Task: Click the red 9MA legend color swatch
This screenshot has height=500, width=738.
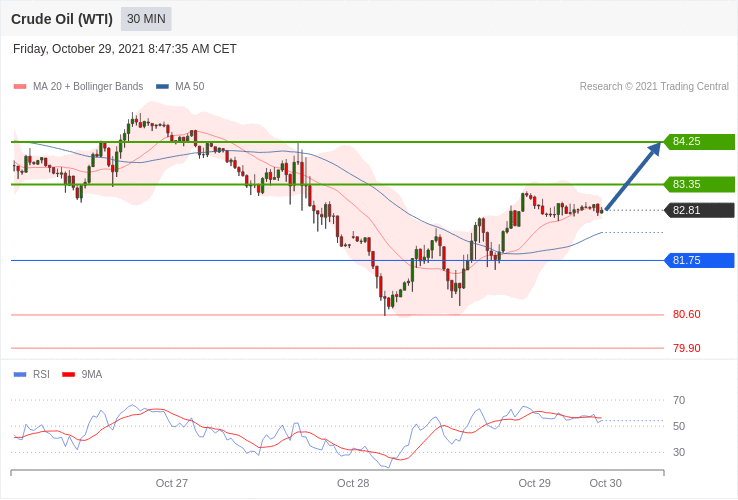Action: 69,375
